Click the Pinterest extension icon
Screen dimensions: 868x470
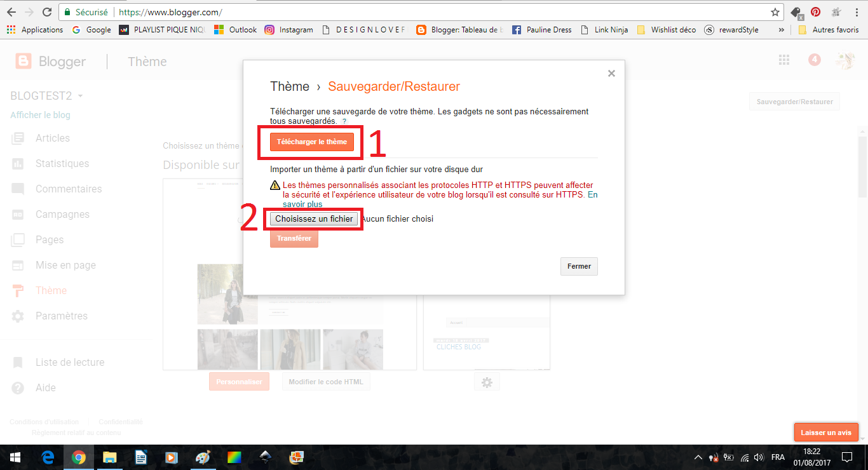pyautogui.click(x=815, y=12)
